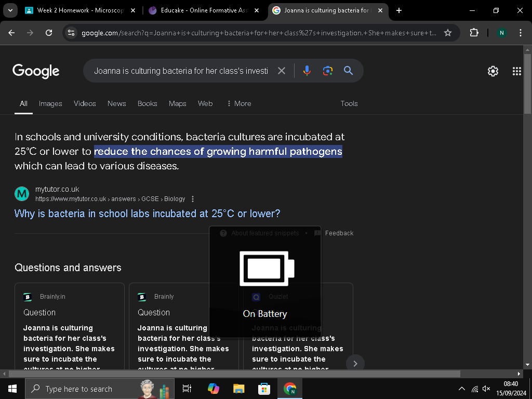
Task: Clear the search query with X
Action: pos(281,71)
